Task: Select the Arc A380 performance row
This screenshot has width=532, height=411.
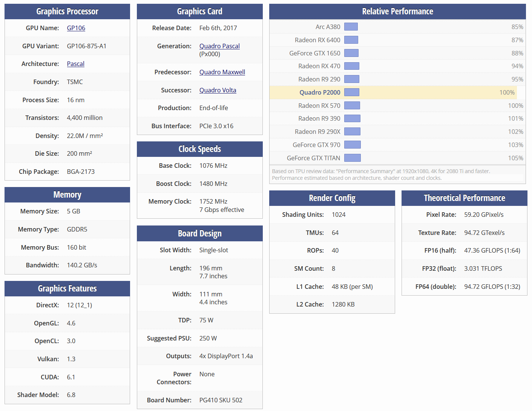Action: coord(397,27)
